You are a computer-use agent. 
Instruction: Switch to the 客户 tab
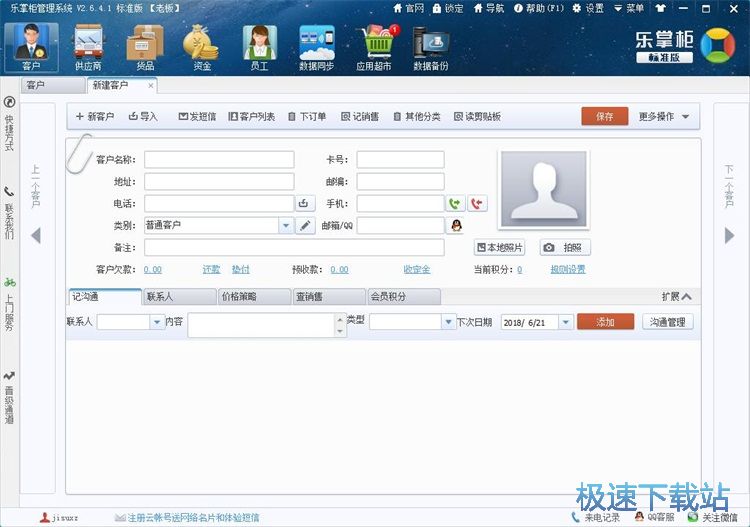[x=53, y=86]
